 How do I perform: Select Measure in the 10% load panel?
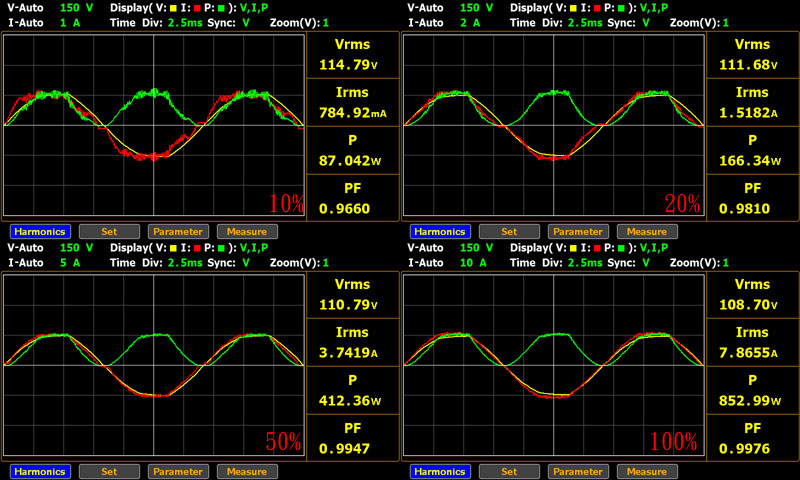pyautogui.click(x=247, y=232)
